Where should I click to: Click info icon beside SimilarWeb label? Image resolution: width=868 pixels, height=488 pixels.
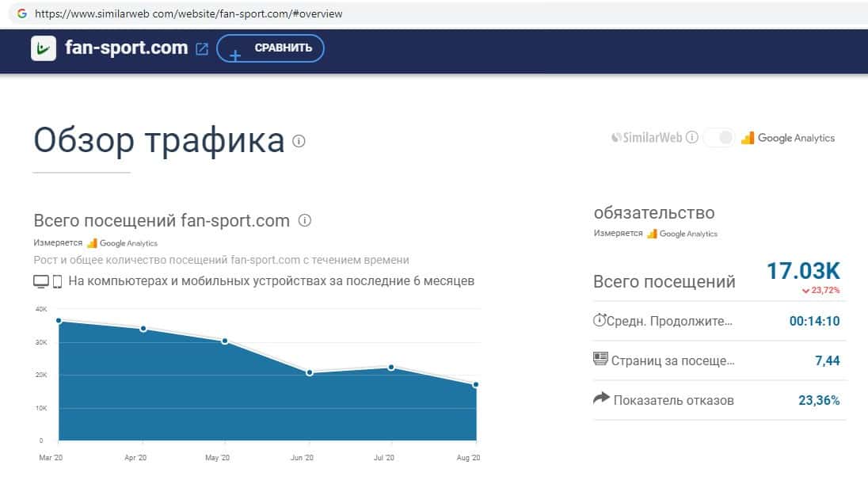pos(692,137)
